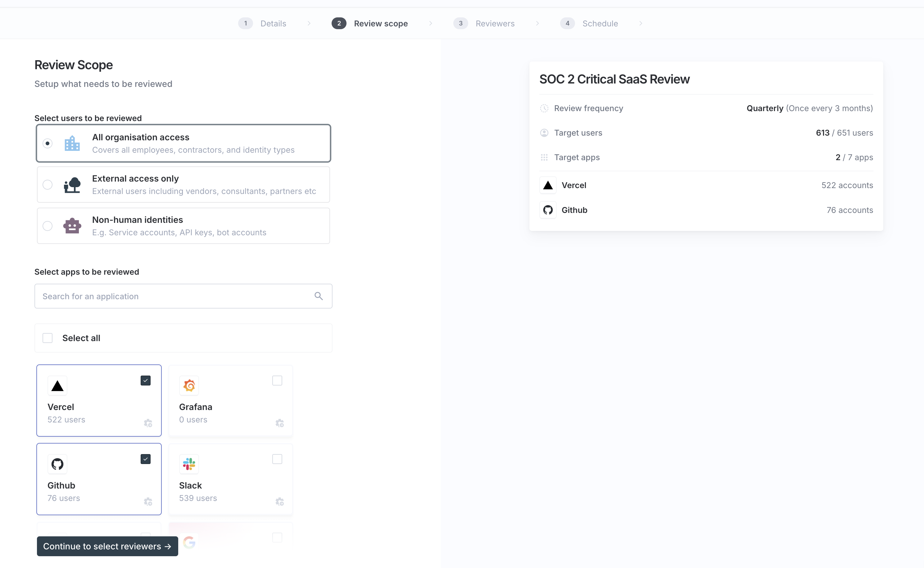
Task: Check the Slack app checkbox
Action: point(277,459)
